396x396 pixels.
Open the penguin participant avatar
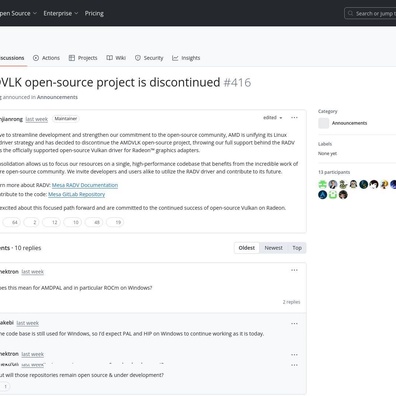click(x=353, y=184)
